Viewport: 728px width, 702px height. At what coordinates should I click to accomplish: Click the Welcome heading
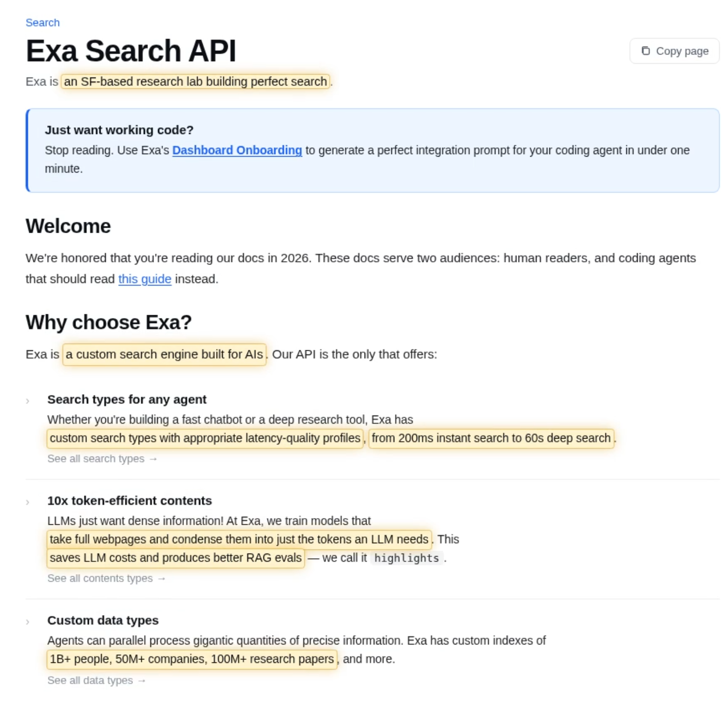[x=68, y=226]
